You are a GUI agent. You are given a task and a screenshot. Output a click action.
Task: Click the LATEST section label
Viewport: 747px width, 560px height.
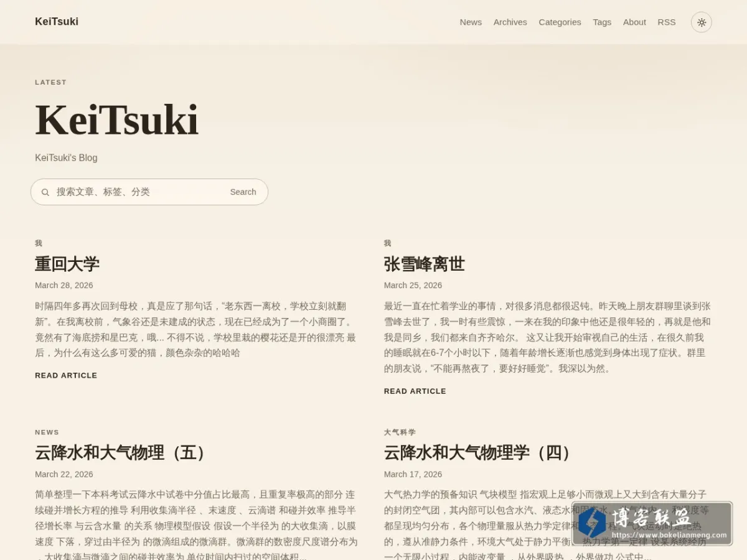pyautogui.click(x=51, y=82)
